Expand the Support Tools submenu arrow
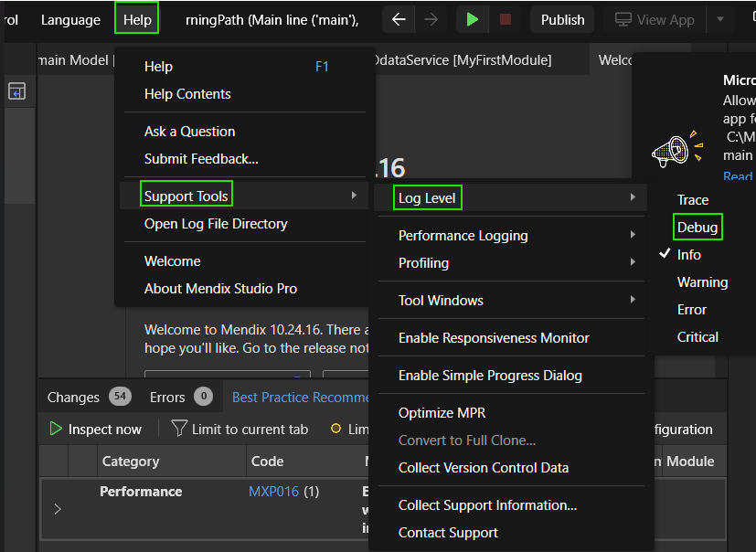This screenshot has height=552, width=756. pyautogui.click(x=354, y=196)
